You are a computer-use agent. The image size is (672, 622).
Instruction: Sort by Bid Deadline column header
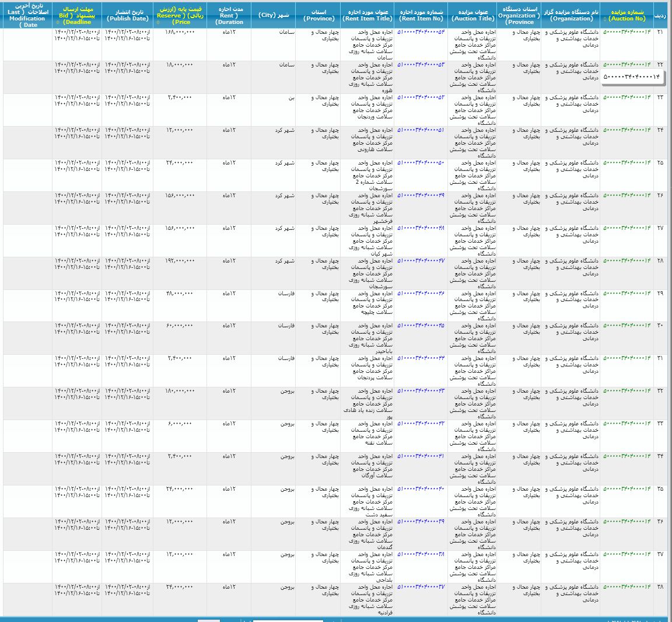(77, 15)
